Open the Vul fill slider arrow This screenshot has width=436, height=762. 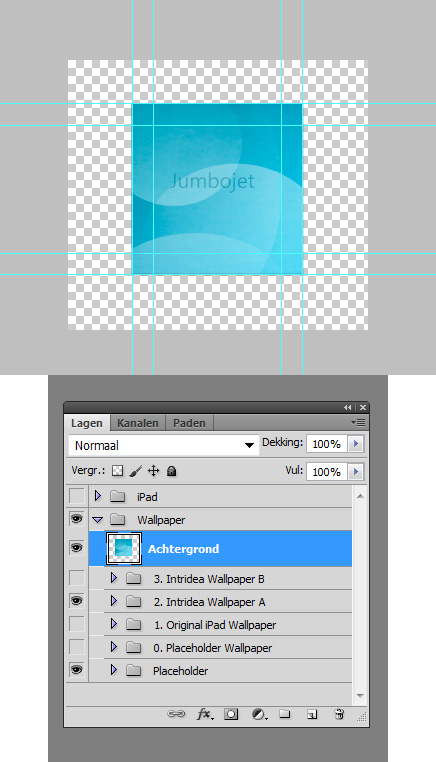pyautogui.click(x=356, y=471)
